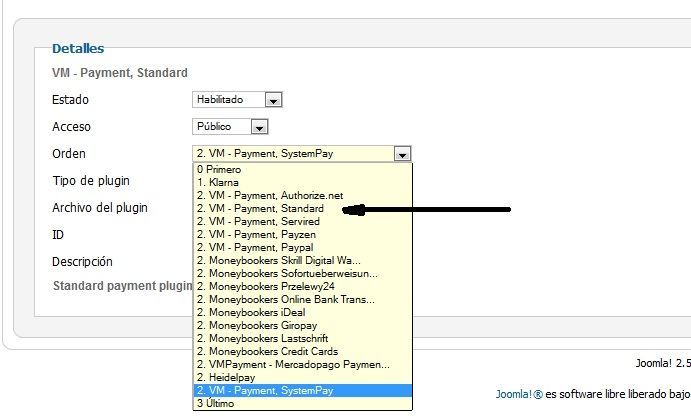691x420 pixels.
Task: Click the 'Orden' field label
Action: [69, 154]
